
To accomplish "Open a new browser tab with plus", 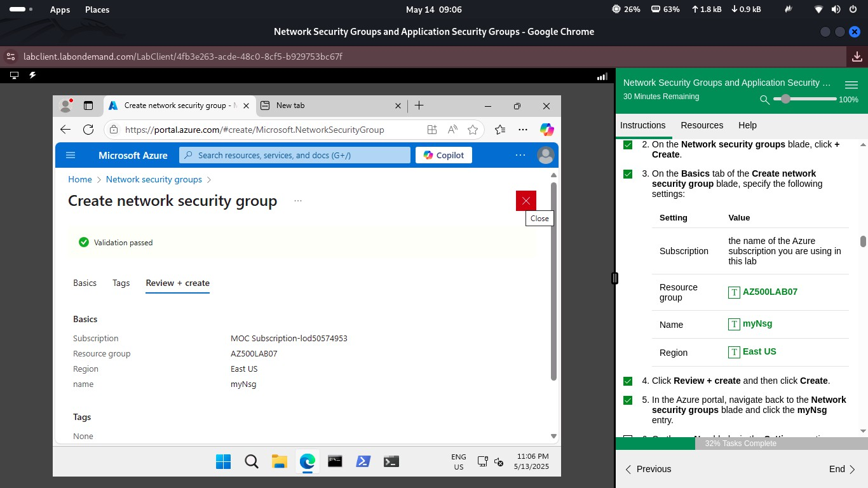I will click(x=419, y=105).
